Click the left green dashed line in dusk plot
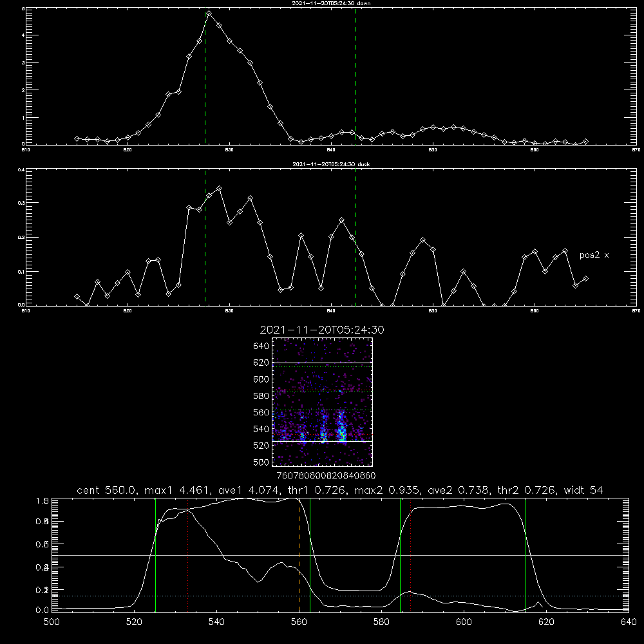The height and width of the screenshot is (644, 644). pos(205,238)
